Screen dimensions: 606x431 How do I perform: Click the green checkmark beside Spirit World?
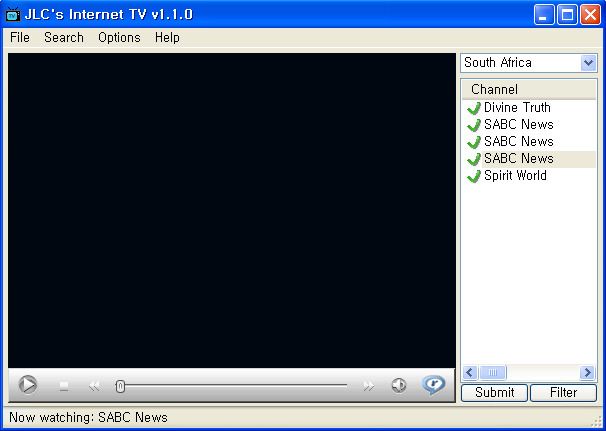click(474, 176)
